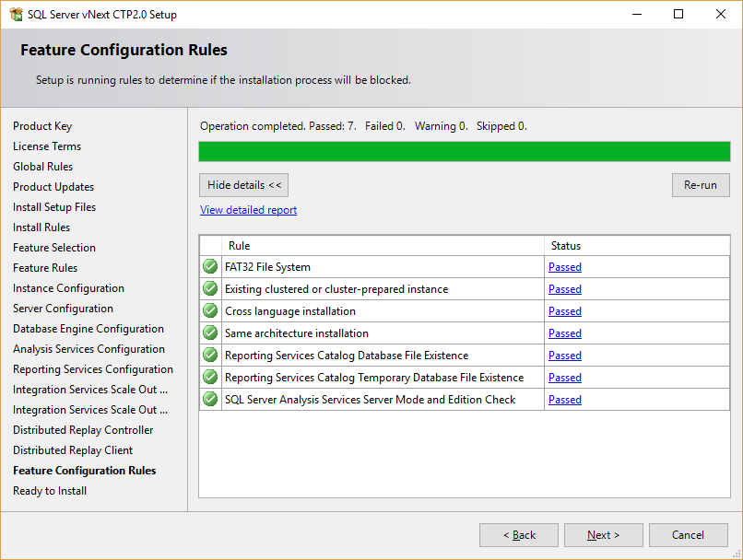Maximize the setup window
This screenshot has height=560, width=743.
pyautogui.click(x=678, y=14)
